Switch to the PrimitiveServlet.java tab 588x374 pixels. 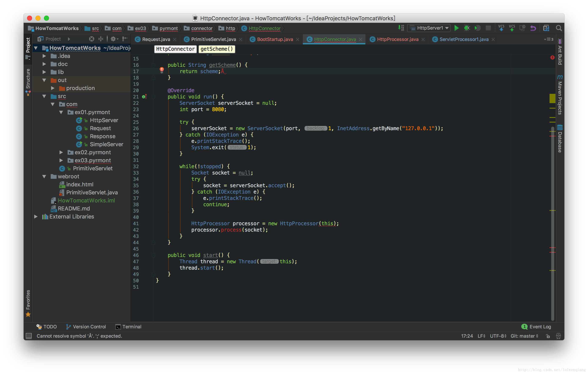(x=213, y=39)
